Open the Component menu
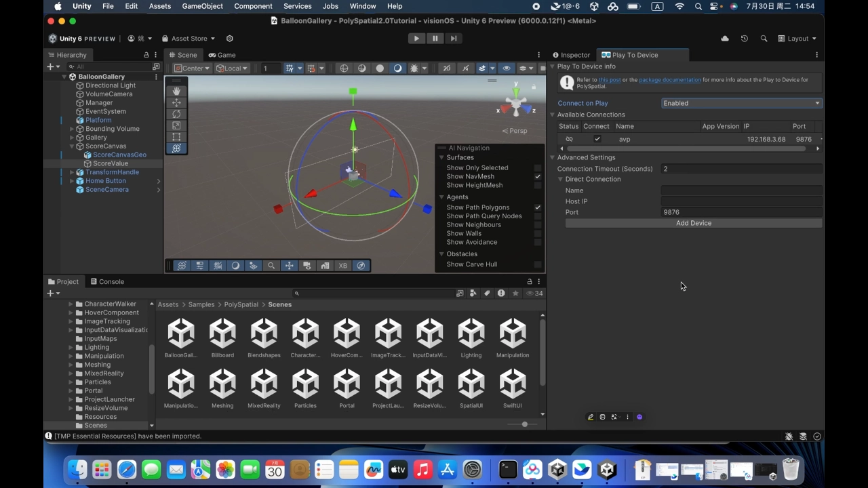 (x=253, y=6)
